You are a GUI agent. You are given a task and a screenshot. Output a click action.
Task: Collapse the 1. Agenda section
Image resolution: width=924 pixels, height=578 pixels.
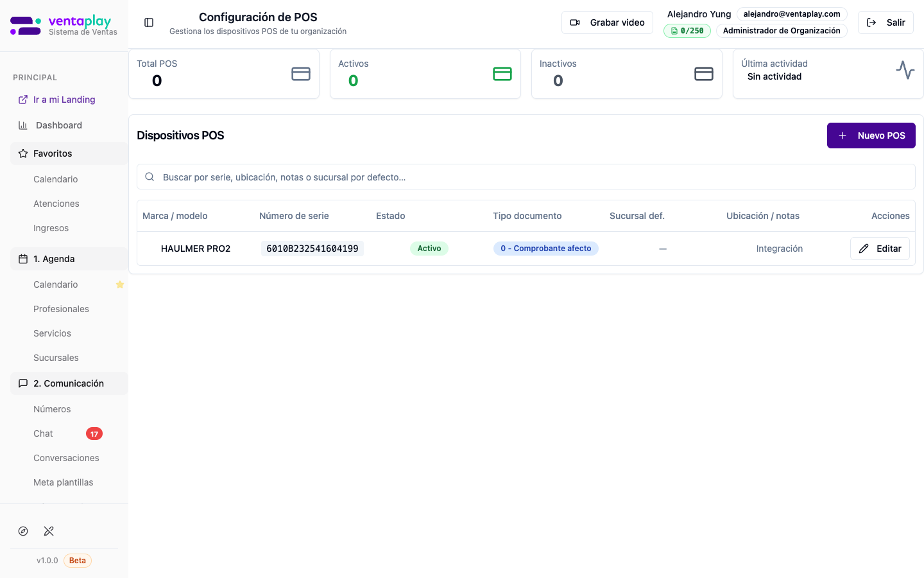point(69,259)
